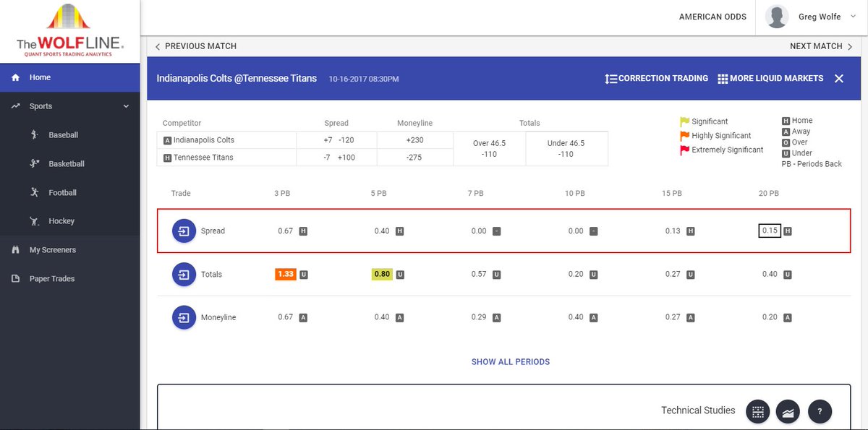Screen dimensions: 868x430
Task: Open the Greg Wolfe user dropdown arrow
Action: click(x=854, y=16)
